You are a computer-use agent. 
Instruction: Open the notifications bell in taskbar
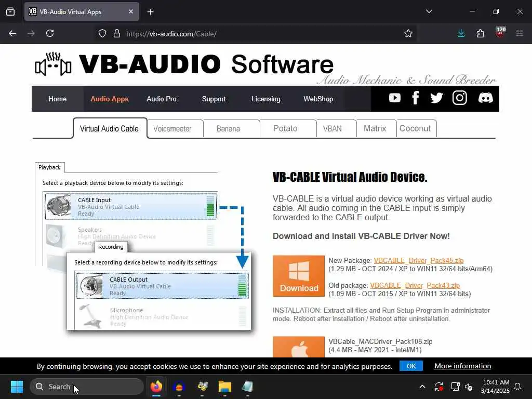(x=518, y=387)
